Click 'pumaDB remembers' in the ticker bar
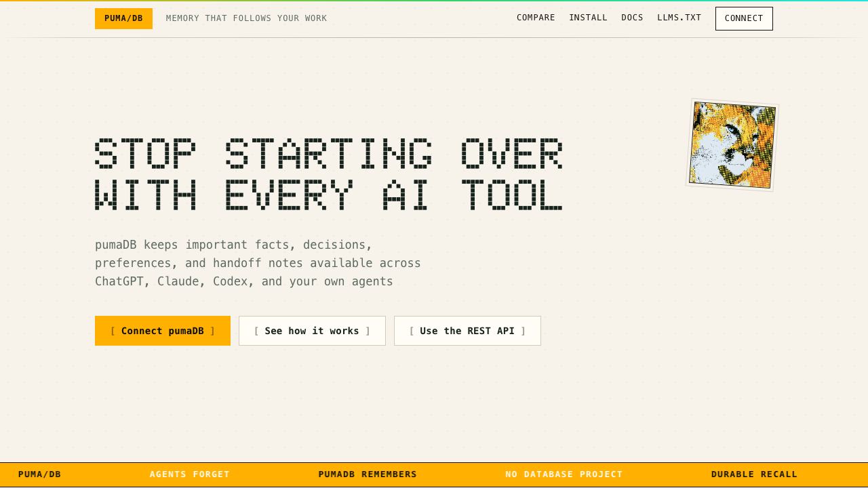 (x=368, y=474)
